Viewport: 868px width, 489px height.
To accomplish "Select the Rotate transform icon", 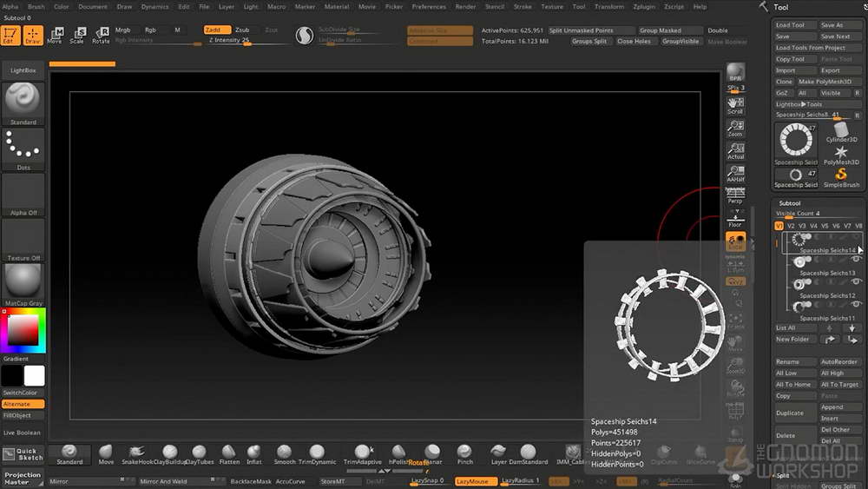I will [x=101, y=36].
